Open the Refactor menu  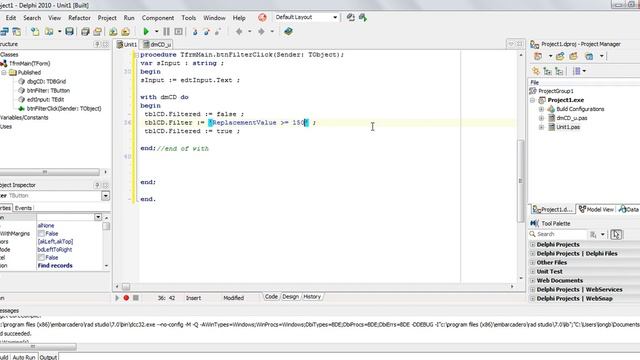pos(79,18)
